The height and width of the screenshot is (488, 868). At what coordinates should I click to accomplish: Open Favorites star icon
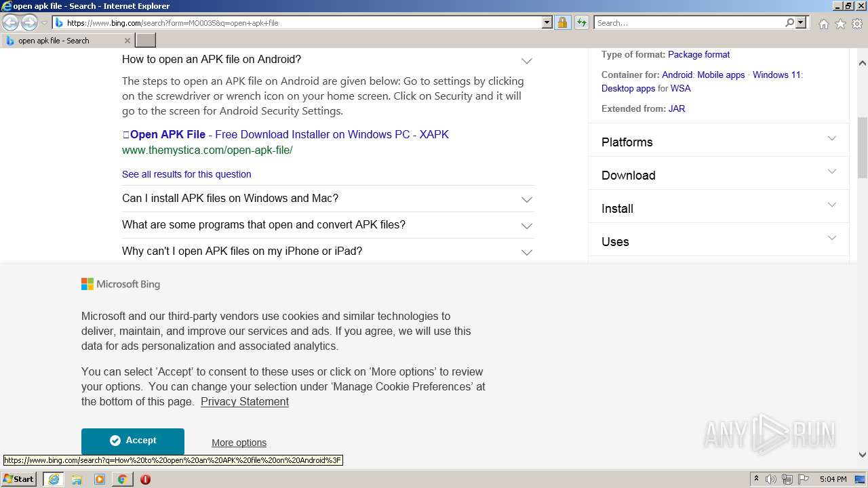(x=840, y=24)
